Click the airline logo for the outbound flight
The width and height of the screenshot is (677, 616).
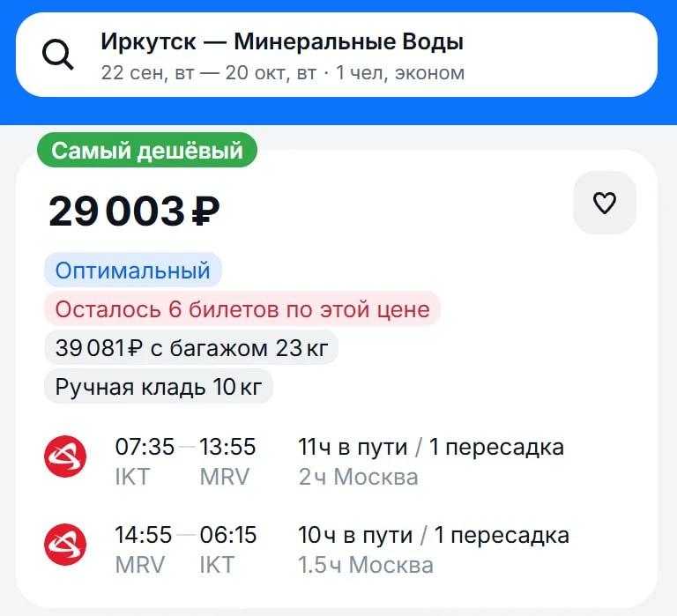pyautogui.click(x=65, y=456)
